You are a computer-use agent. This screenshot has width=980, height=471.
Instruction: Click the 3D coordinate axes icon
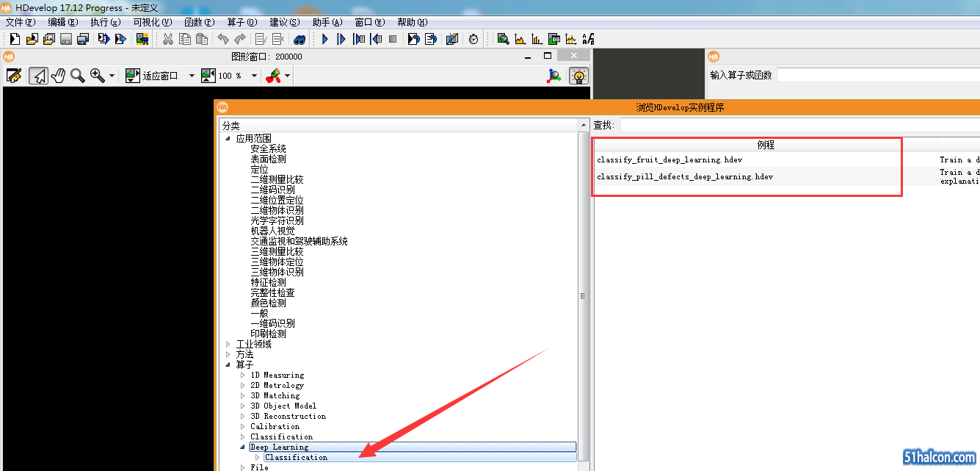point(555,76)
